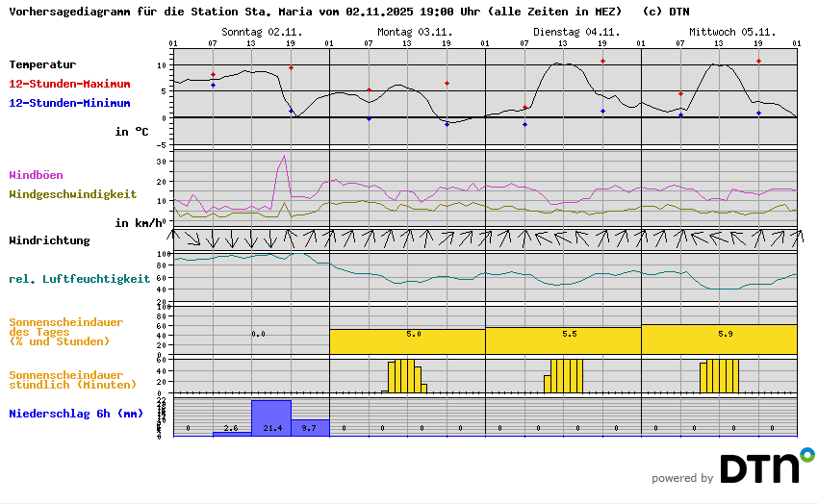The width and height of the screenshot is (818, 504).
Task: Click the yellow 5.5 daily sunshine bar
Action: click(x=563, y=340)
